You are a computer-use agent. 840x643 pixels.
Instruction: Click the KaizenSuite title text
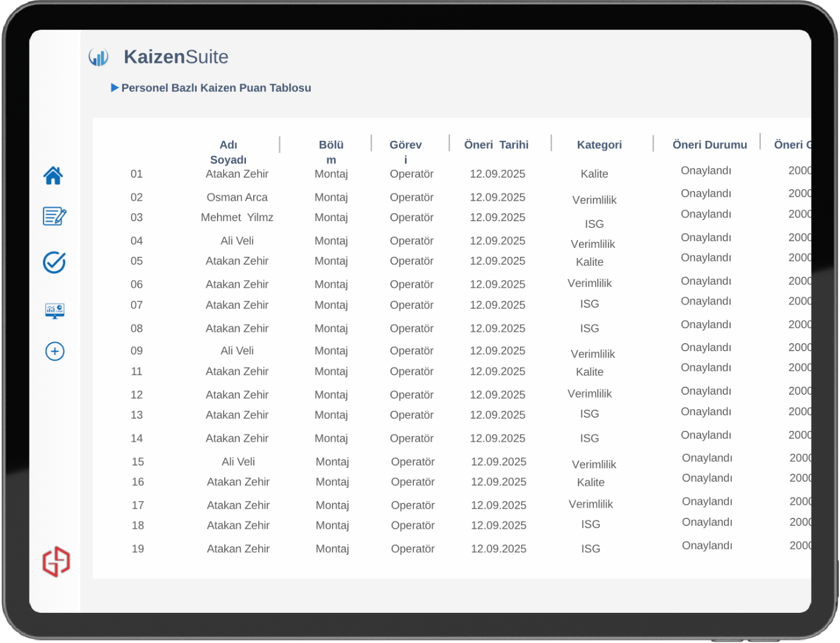coord(176,57)
